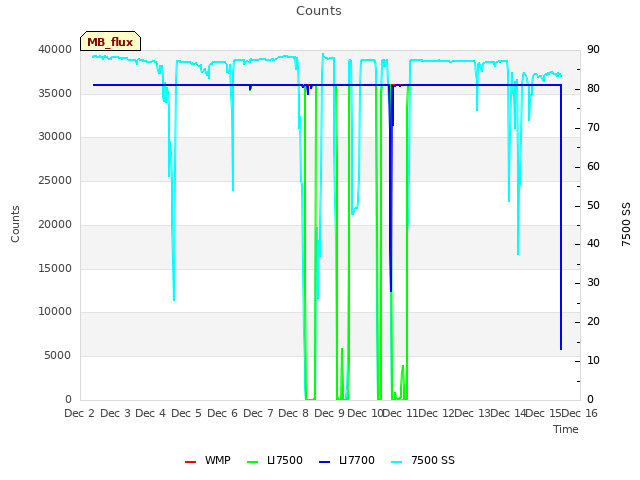The height and width of the screenshot is (480, 640).
Task: Toggle the WMP series in legend
Action: 208,460
